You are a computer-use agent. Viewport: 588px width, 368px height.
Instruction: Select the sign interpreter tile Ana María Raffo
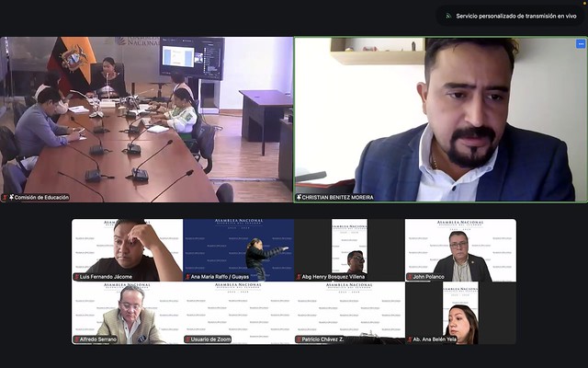(x=239, y=250)
